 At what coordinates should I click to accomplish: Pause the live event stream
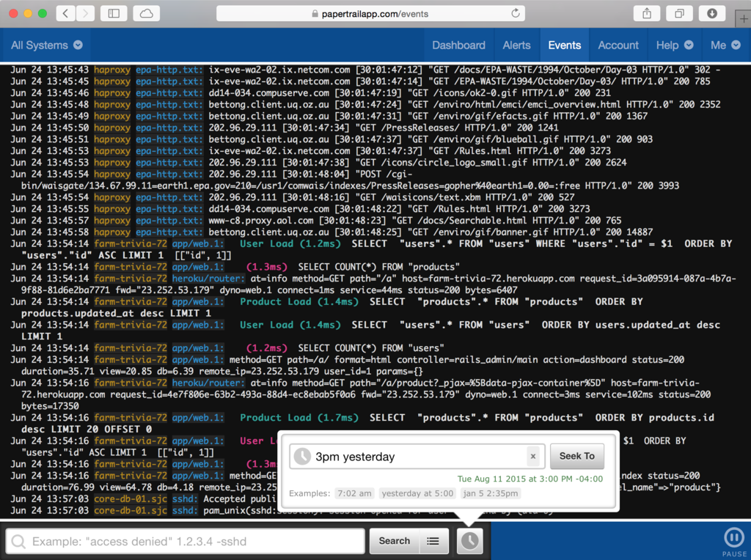(x=733, y=541)
